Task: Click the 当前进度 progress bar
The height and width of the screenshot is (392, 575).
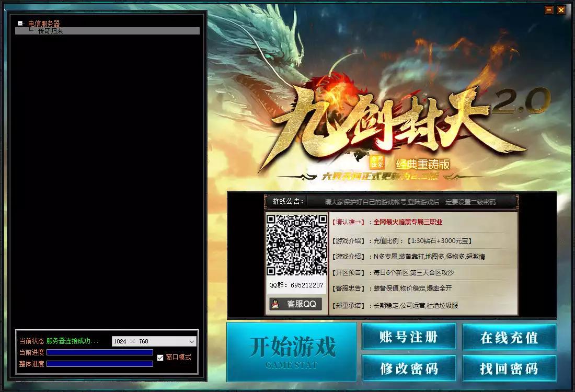Action: pos(100,352)
